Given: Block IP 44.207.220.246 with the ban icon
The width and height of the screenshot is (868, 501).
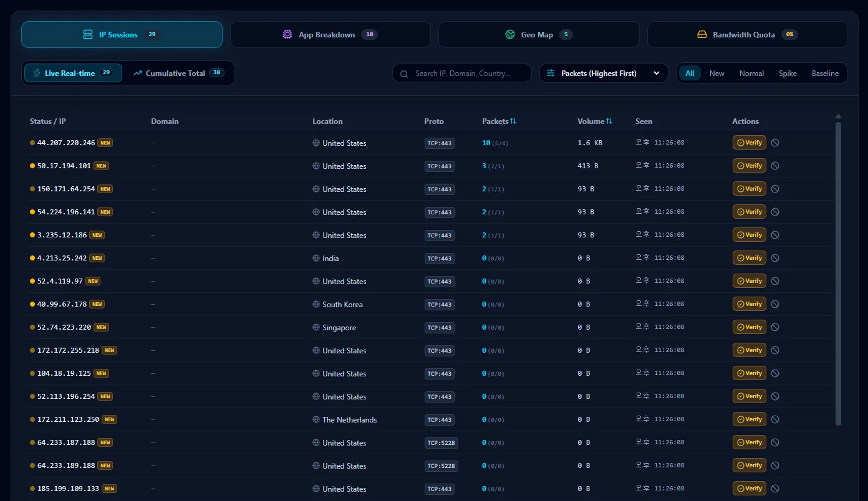Looking at the screenshot, I should tap(775, 143).
